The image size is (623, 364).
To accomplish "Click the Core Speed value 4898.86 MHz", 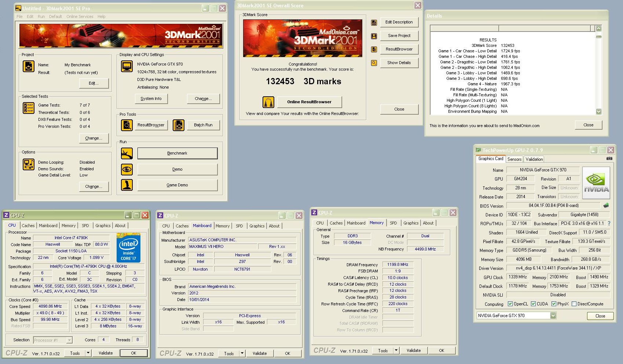I will coord(50,306).
